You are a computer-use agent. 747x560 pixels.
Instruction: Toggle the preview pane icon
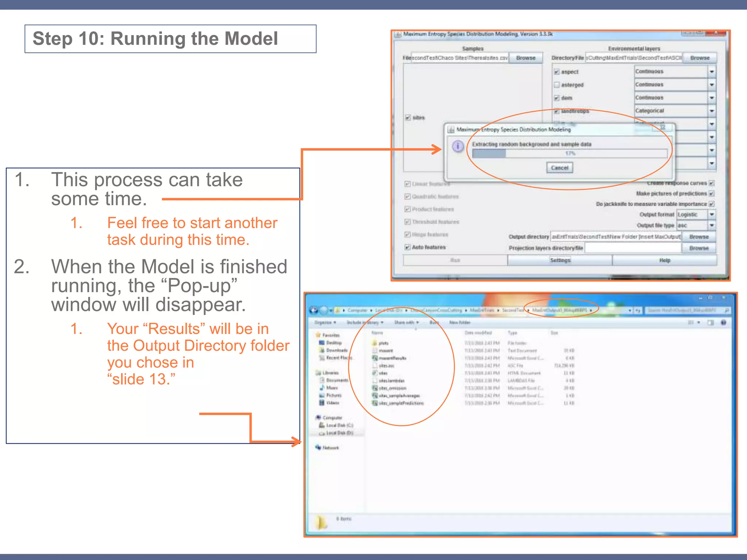click(x=711, y=323)
